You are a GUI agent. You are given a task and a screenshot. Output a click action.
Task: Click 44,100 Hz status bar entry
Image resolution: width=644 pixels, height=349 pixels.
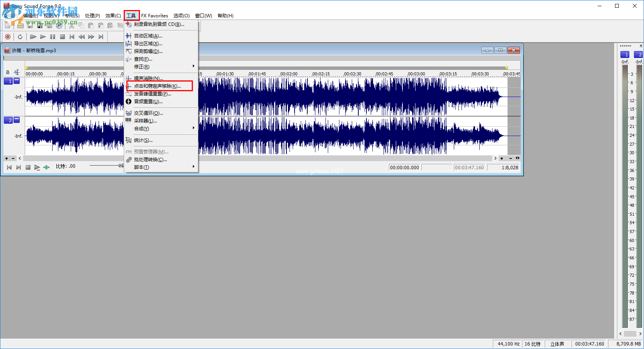pyautogui.click(x=508, y=344)
